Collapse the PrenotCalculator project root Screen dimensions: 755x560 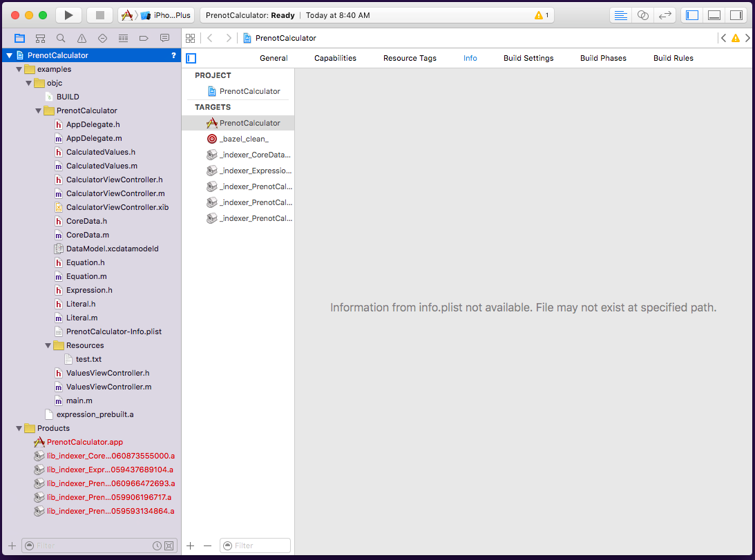click(x=9, y=55)
